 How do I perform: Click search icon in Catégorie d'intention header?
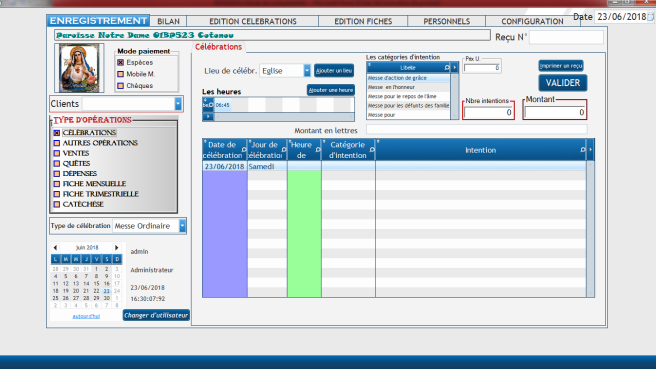coord(372,150)
